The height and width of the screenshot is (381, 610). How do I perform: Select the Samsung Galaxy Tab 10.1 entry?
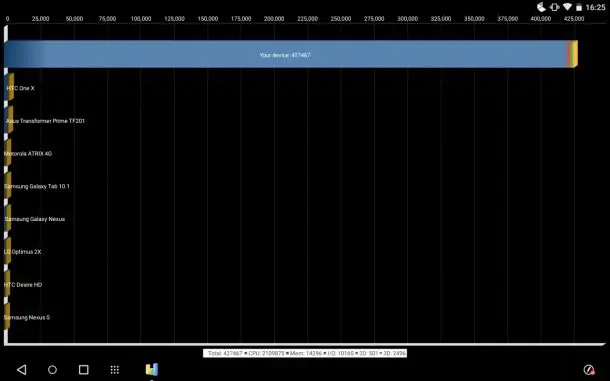(37, 186)
